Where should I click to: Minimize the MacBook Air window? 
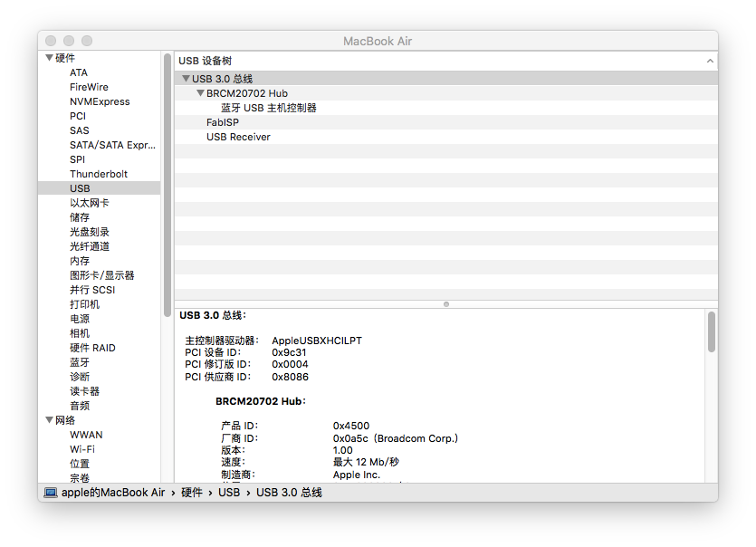(69, 41)
